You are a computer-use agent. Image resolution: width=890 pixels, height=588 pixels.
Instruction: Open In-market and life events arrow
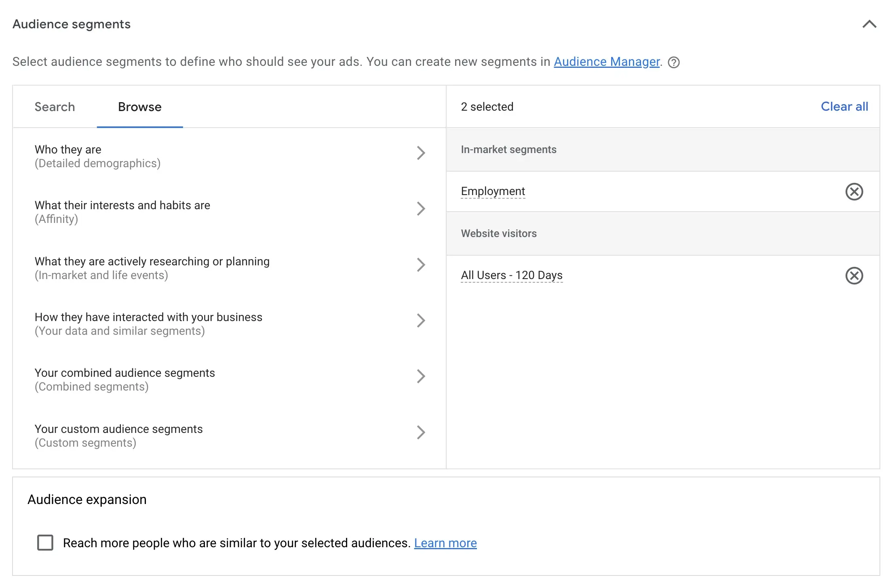421,265
